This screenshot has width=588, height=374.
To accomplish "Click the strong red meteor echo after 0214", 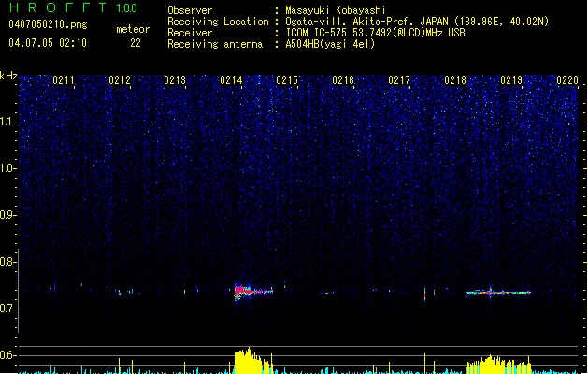I will click(x=253, y=291).
